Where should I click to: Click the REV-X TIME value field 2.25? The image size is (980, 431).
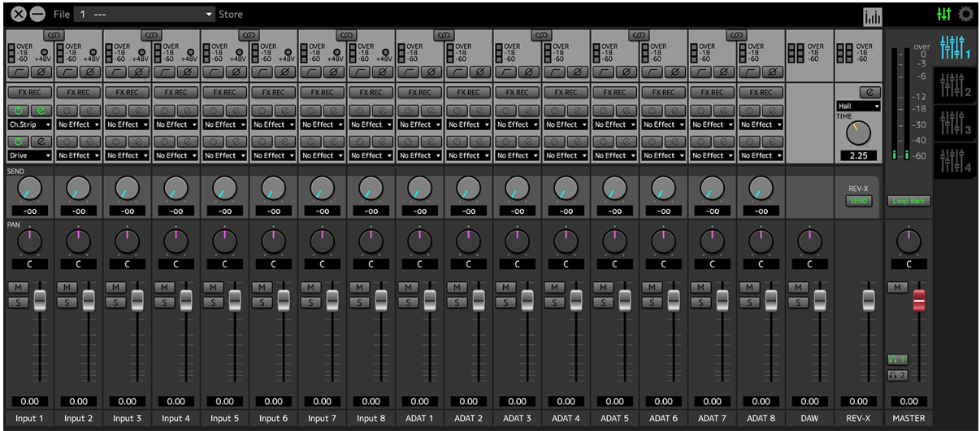point(858,155)
